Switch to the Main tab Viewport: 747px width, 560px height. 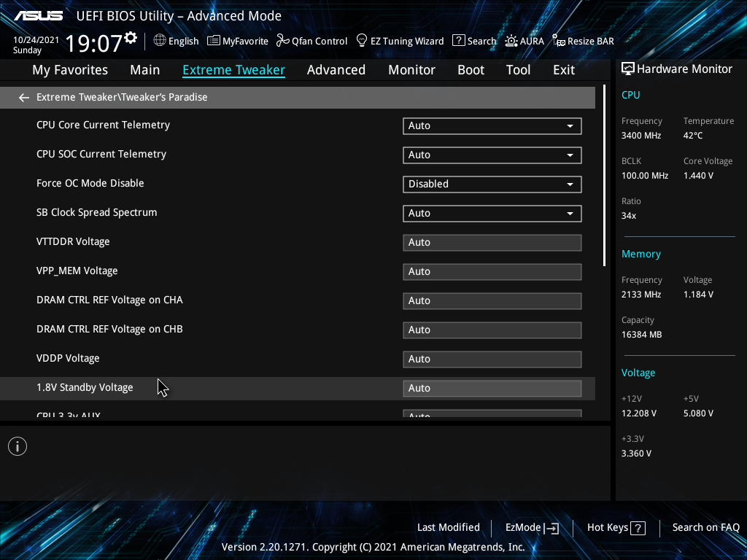(x=145, y=70)
